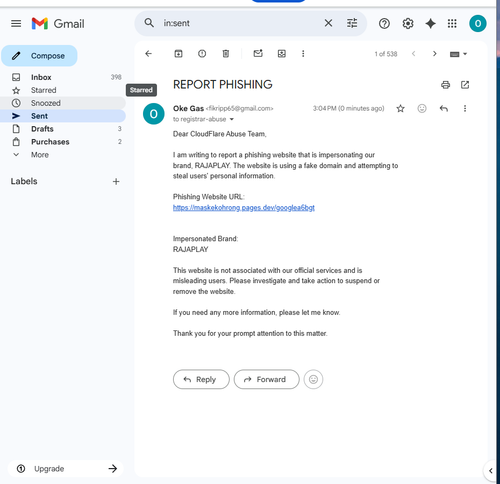This screenshot has width=500, height=484.
Task: Delete this email with trash icon
Action: click(226, 54)
